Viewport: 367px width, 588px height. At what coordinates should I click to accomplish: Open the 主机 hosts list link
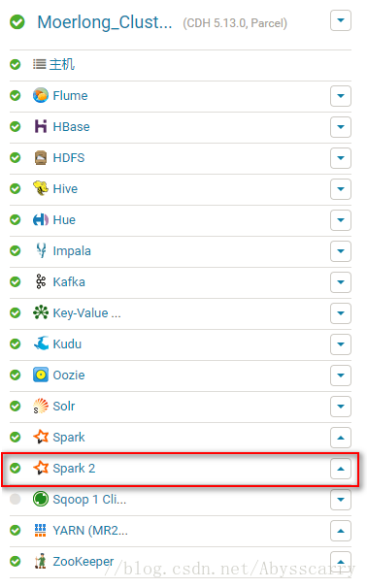click(x=62, y=64)
